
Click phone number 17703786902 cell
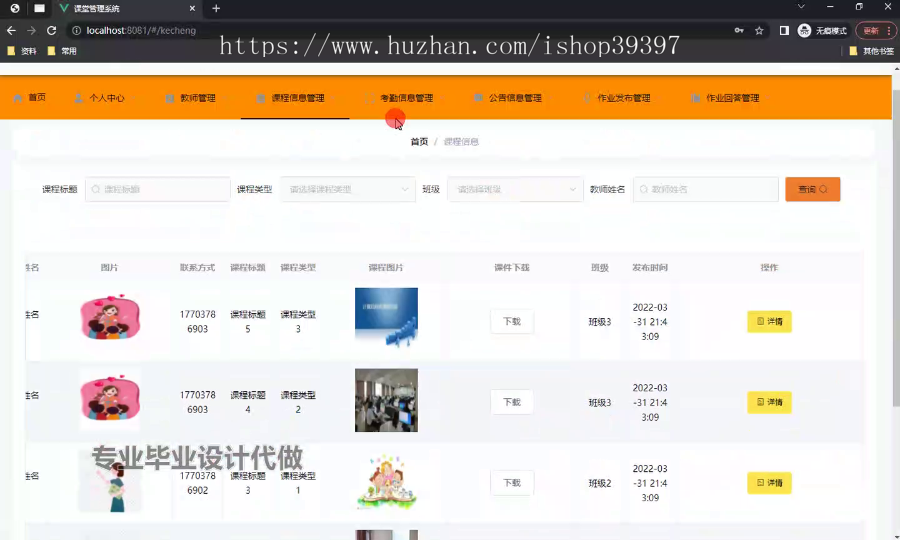pos(197,483)
